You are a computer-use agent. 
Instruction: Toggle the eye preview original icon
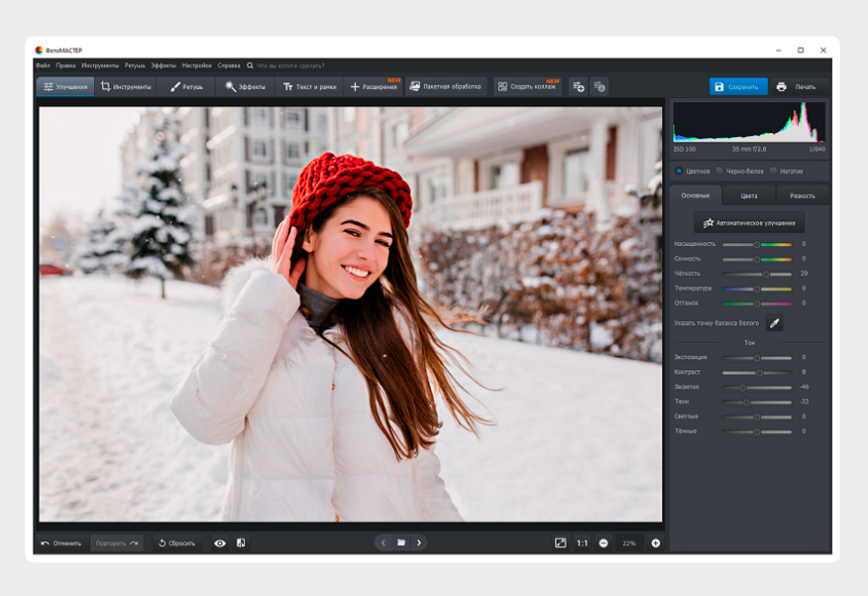(x=220, y=543)
